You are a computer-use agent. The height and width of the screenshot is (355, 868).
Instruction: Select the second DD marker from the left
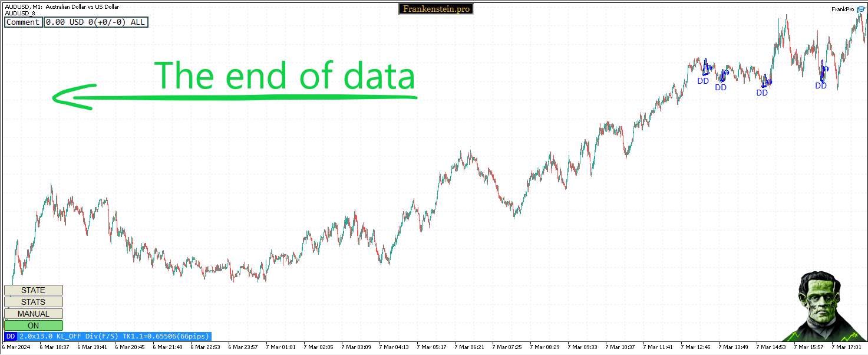coord(721,87)
